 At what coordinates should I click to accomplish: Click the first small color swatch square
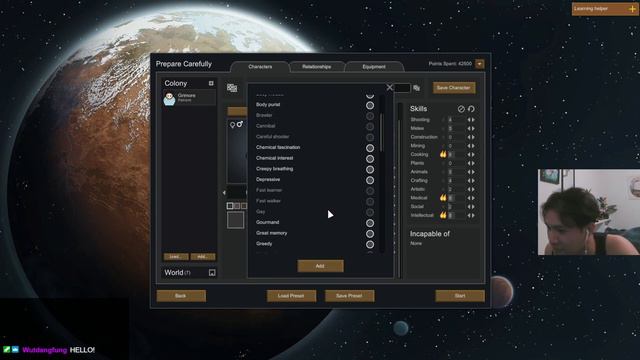(x=230, y=206)
